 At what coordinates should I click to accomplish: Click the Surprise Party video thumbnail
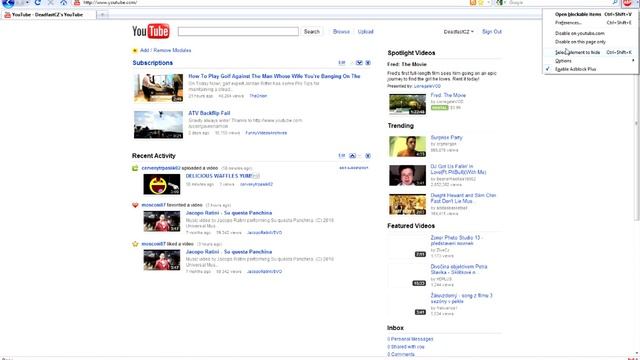(407, 147)
